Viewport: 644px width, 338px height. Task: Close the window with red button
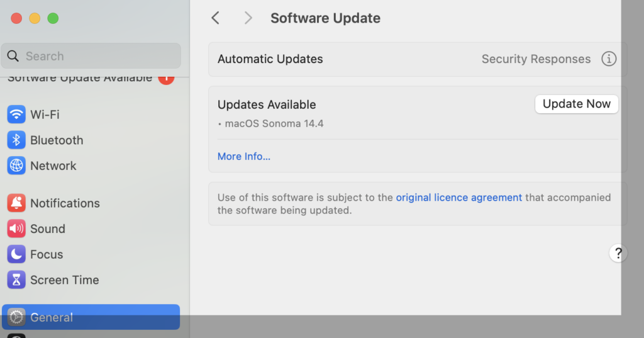(16, 18)
